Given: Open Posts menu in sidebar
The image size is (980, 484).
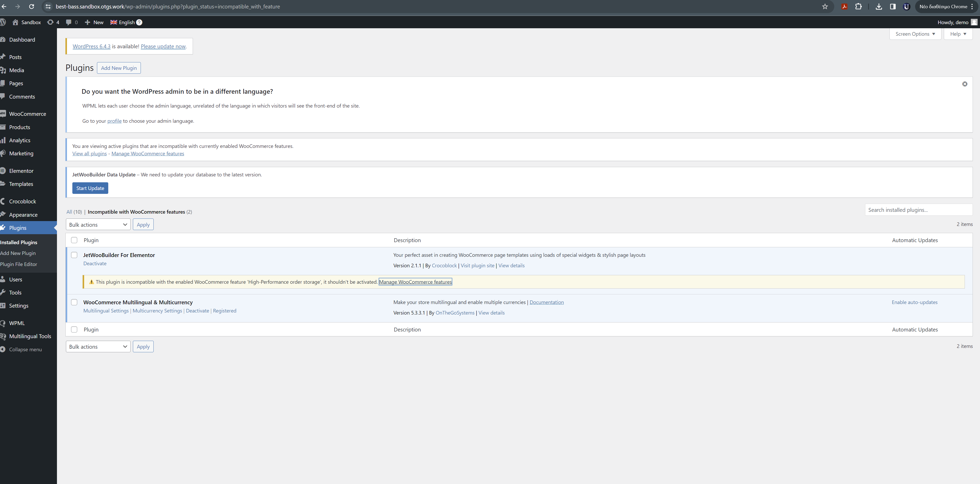Looking at the screenshot, I should click(x=15, y=57).
